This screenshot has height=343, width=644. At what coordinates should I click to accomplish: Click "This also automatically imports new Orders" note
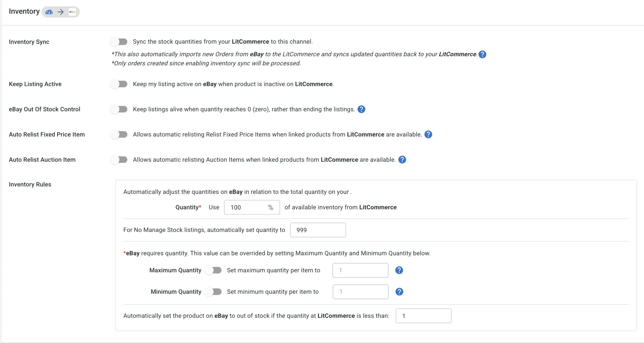point(295,54)
